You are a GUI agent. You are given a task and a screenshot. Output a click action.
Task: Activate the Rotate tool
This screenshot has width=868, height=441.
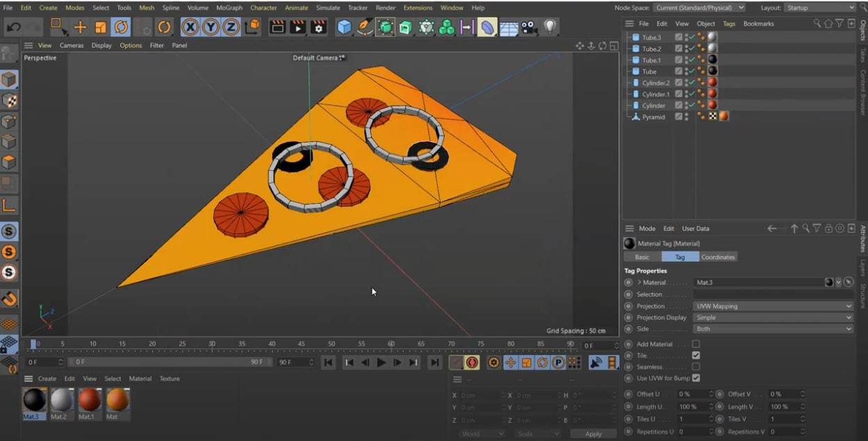[x=121, y=27]
